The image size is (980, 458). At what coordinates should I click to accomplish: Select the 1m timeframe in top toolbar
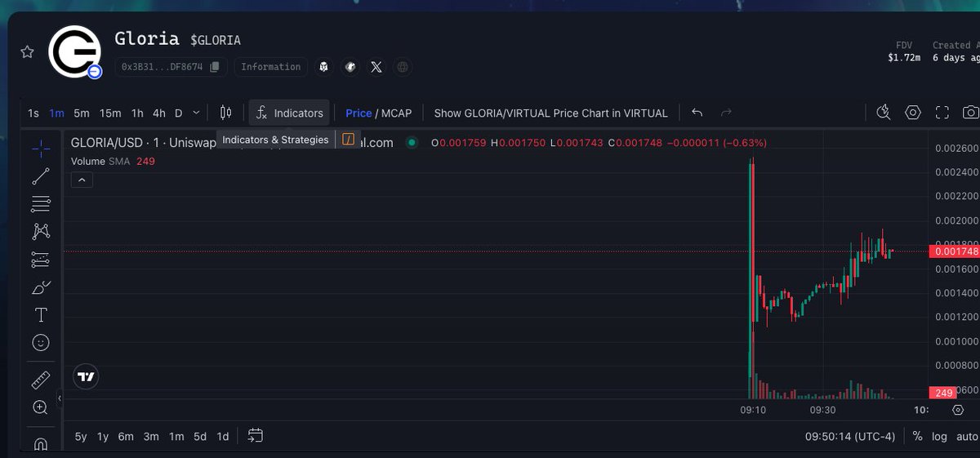(x=56, y=113)
